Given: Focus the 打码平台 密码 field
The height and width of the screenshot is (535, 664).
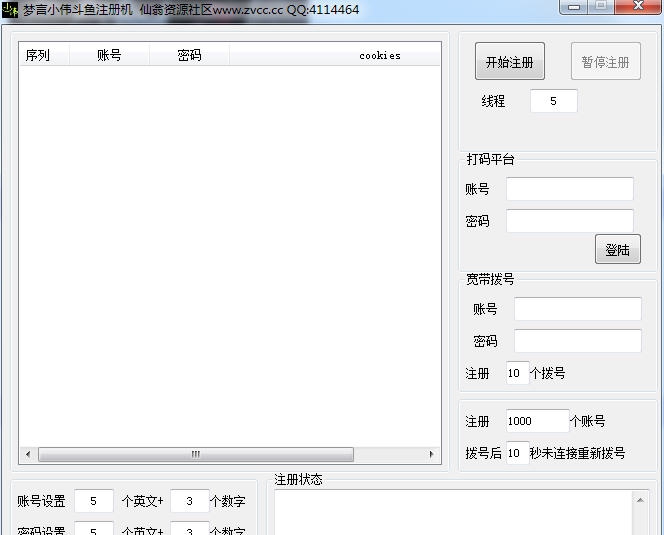Looking at the screenshot, I should [570, 221].
